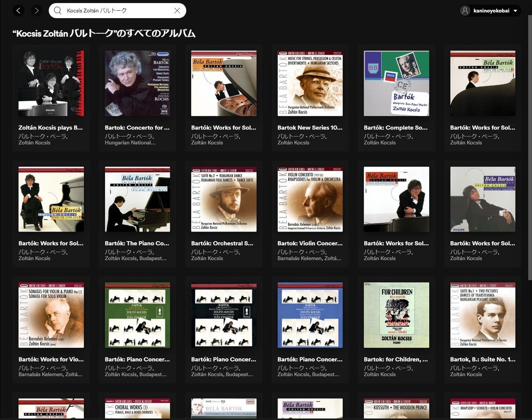This screenshot has height=420, width=532.
Task: Click 'Zoltan Kocsis' artist under for Children
Action: tap(380, 375)
